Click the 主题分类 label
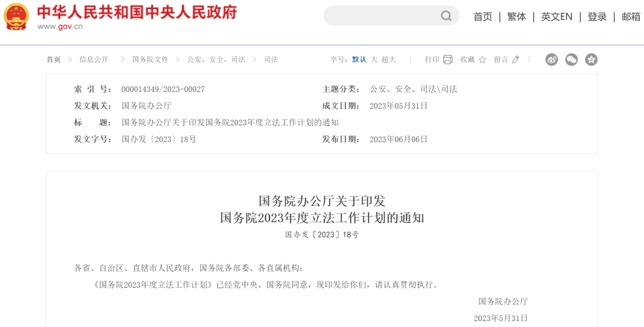This screenshot has height=327, width=644. point(341,89)
